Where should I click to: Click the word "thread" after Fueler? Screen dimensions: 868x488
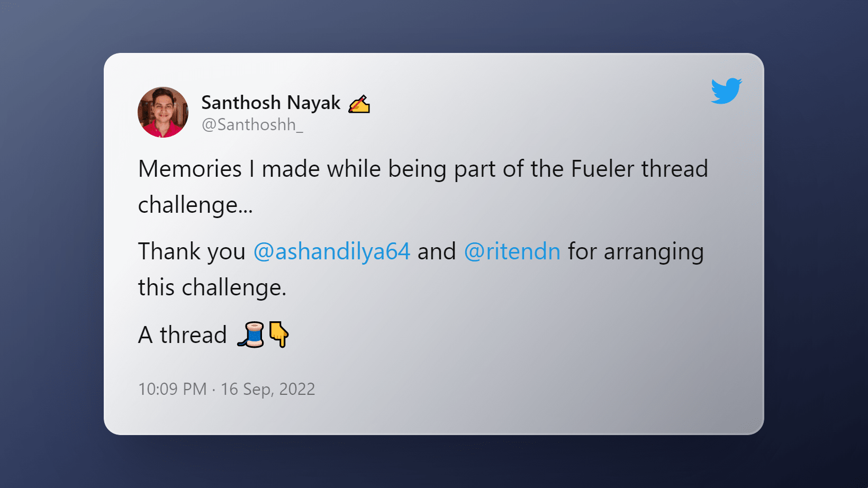point(674,169)
